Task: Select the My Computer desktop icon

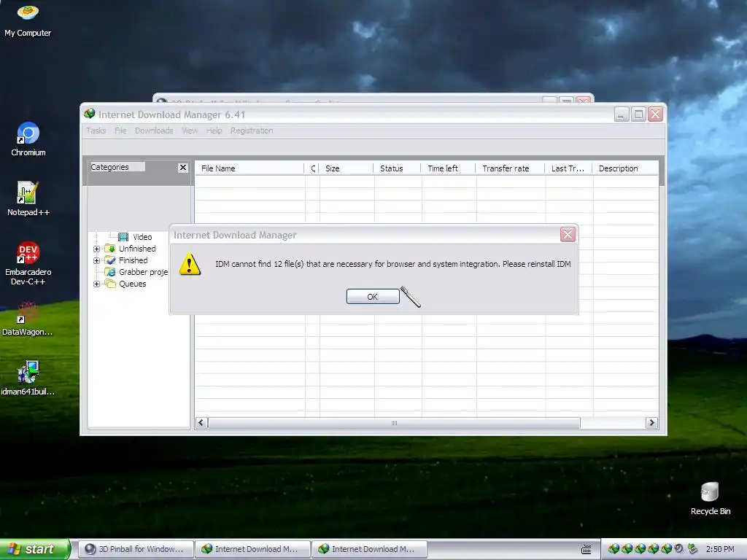Action: pos(28,20)
